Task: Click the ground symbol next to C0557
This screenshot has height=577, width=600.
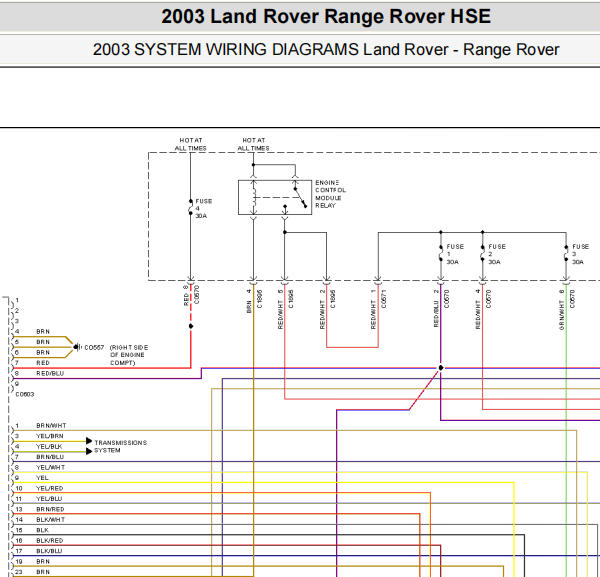Action: (x=77, y=347)
